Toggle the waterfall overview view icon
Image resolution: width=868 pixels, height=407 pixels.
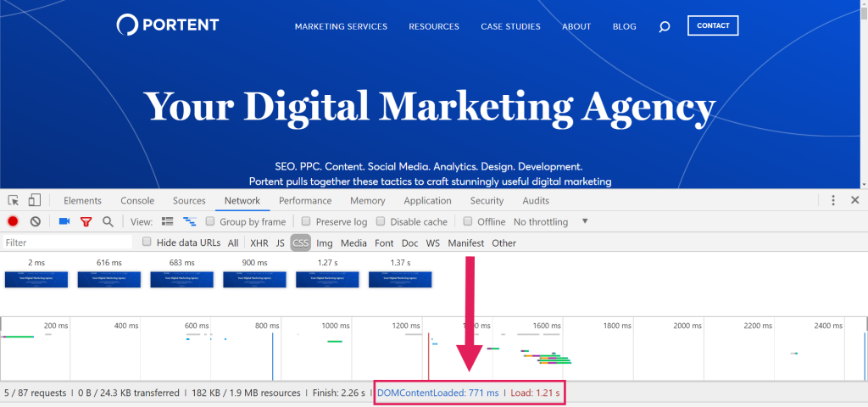click(x=190, y=221)
